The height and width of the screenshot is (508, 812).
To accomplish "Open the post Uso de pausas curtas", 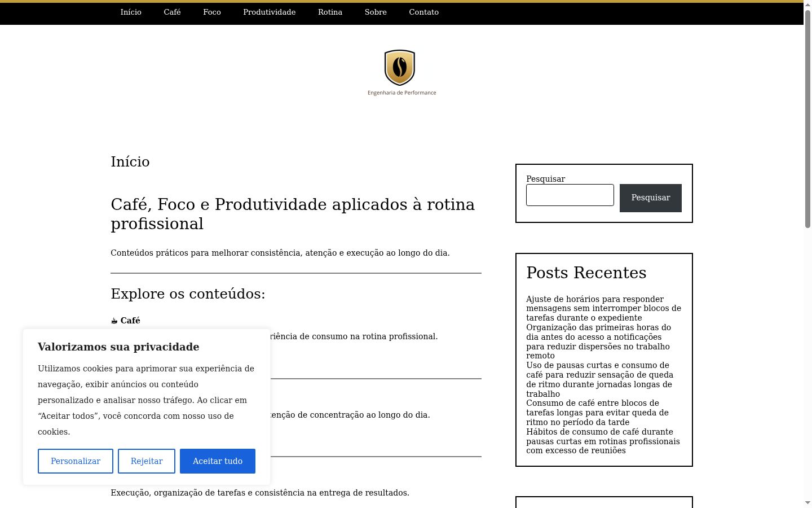I will click(x=600, y=379).
